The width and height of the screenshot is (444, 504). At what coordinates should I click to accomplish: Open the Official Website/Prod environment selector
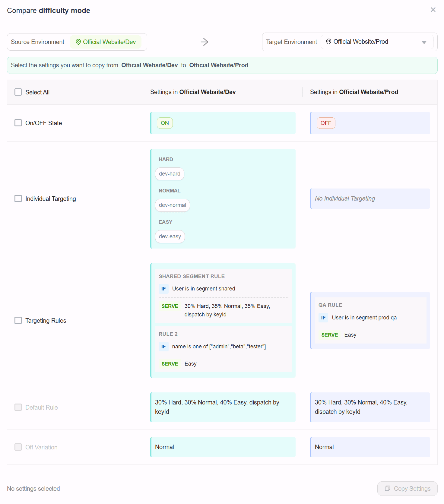pos(377,42)
